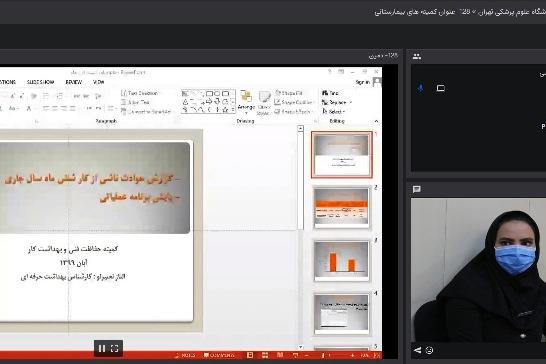The height and width of the screenshot is (364, 546).
Task: Select slide 1 thumbnail
Action: coord(342,155)
